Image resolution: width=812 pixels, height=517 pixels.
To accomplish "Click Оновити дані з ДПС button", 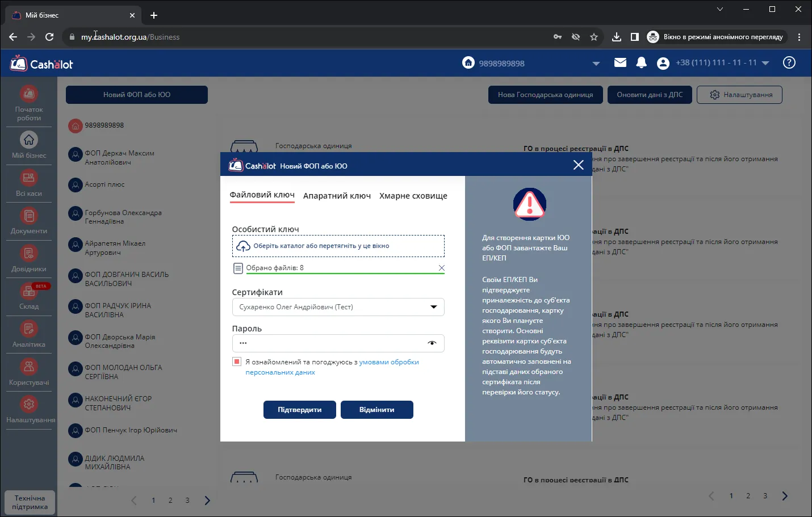I will (650, 95).
